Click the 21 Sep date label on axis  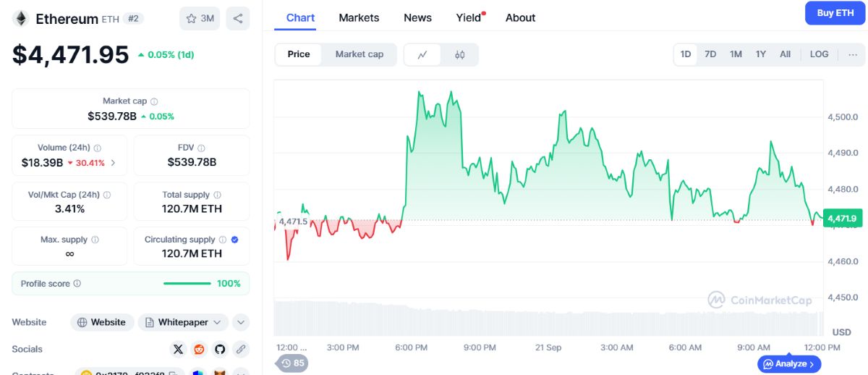(548, 347)
